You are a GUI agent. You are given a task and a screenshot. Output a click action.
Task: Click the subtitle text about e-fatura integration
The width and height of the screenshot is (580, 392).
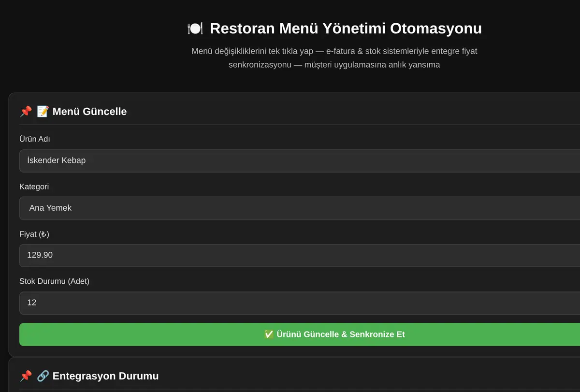[334, 58]
